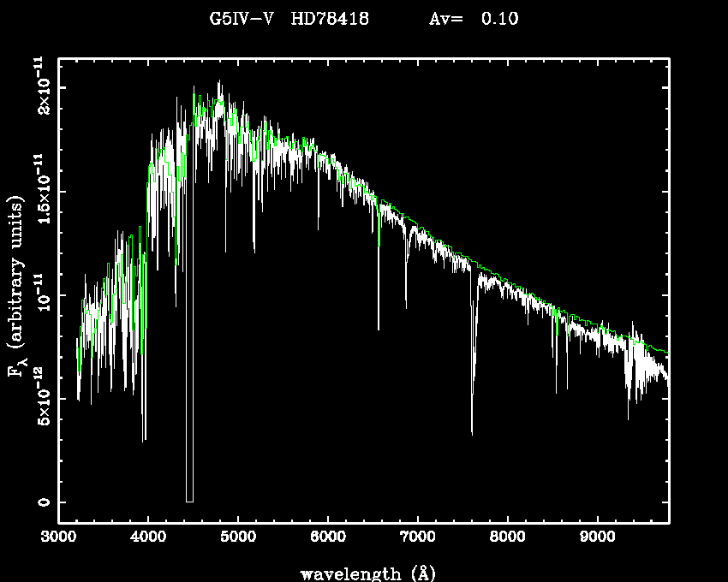Click the 9000 wavelength tick label
This screenshot has height=582, width=728.
coord(597,537)
